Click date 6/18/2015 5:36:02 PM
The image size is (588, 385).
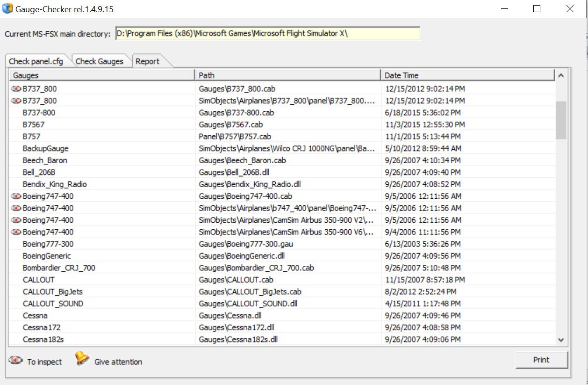coord(423,112)
